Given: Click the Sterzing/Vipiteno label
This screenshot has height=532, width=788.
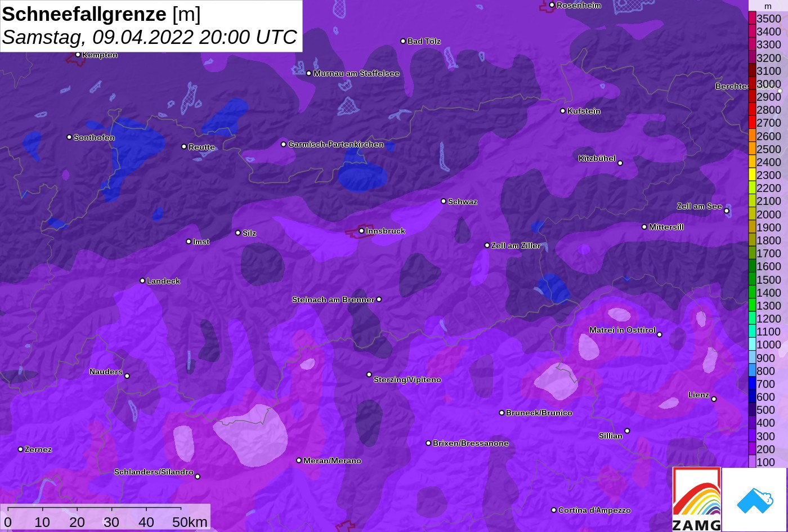Looking at the screenshot, I should coord(408,380).
